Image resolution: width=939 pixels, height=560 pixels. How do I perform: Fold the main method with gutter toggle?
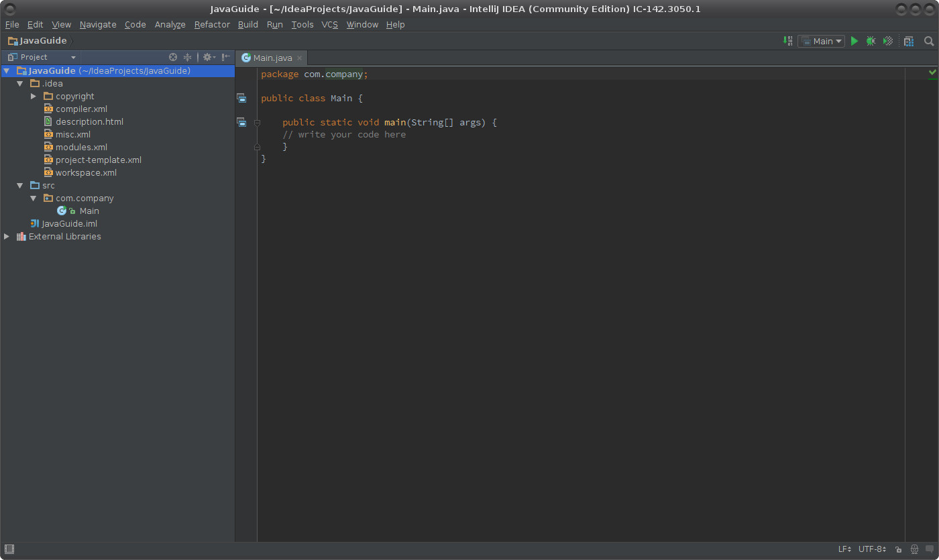(x=257, y=123)
